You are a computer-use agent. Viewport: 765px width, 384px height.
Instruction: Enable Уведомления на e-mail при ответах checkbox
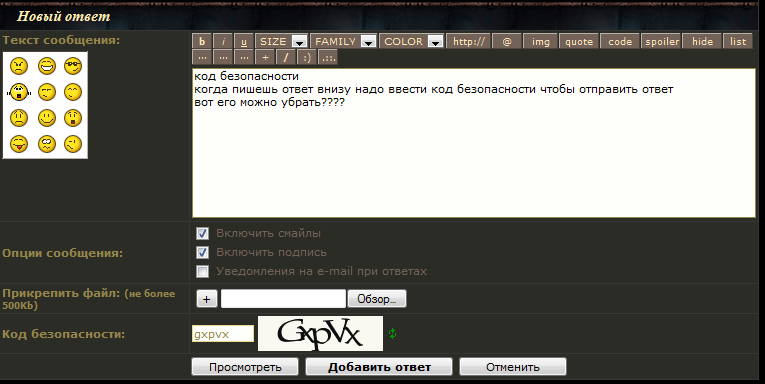point(202,271)
